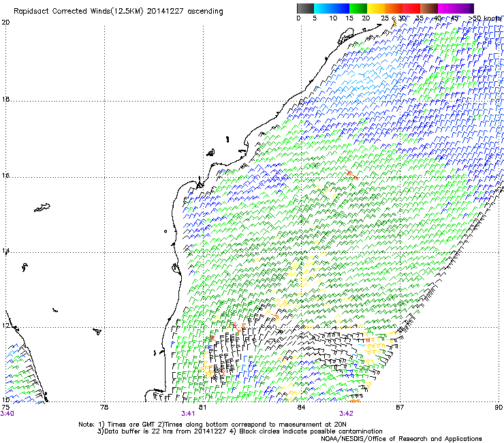This screenshot has width=504, height=443.
Task: Click legend speed label "15"
Action: 349,18
